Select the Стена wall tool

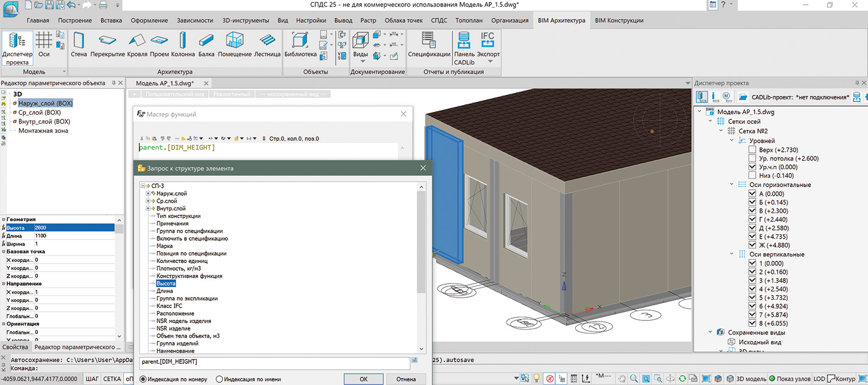79,44
